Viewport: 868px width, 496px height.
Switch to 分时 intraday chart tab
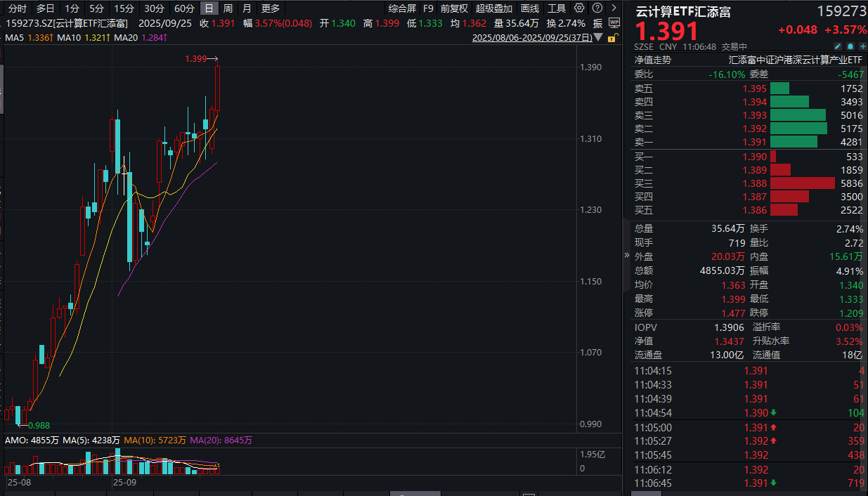[x=17, y=8]
